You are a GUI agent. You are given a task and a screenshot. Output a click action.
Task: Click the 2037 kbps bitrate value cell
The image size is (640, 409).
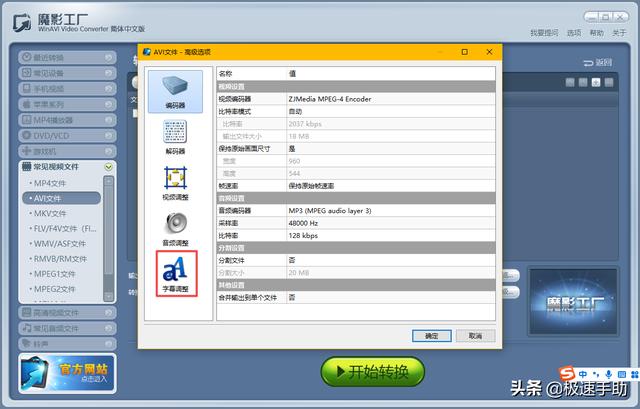coord(391,124)
